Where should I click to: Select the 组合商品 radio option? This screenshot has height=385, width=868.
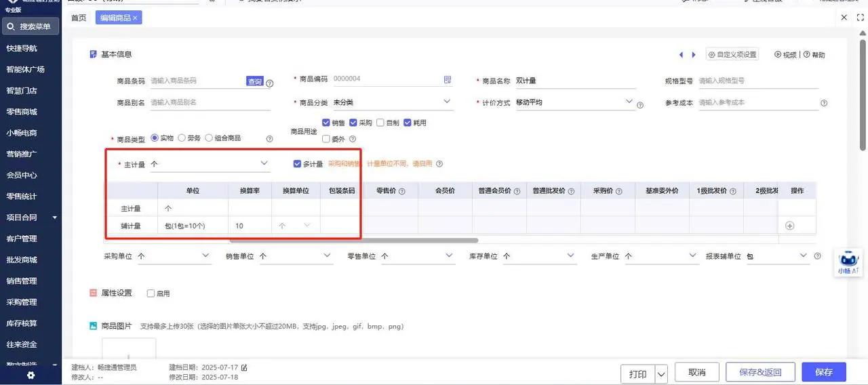pyautogui.click(x=209, y=138)
